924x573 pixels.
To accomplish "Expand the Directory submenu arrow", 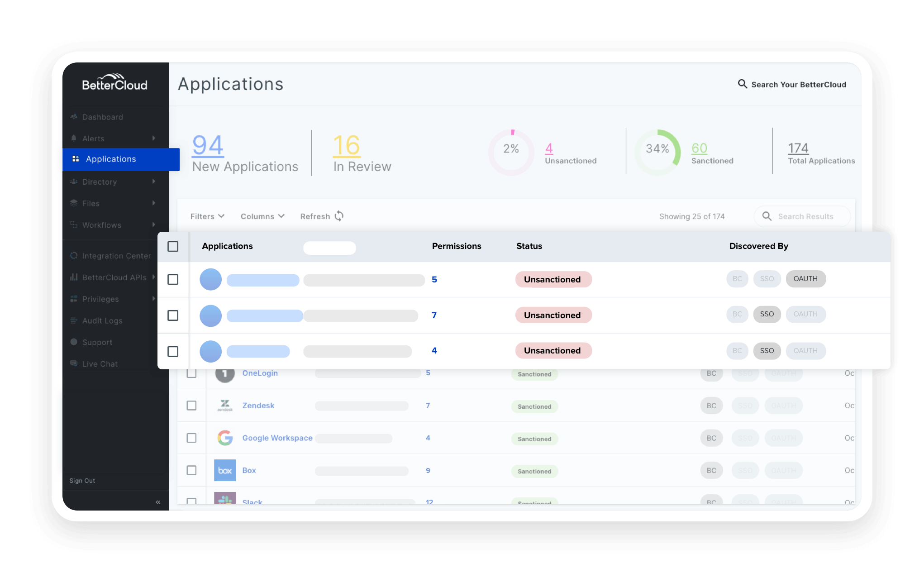I will 154,181.
